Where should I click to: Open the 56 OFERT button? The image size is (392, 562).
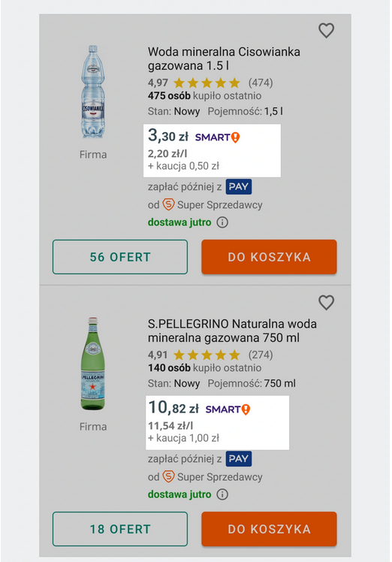[120, 257]
